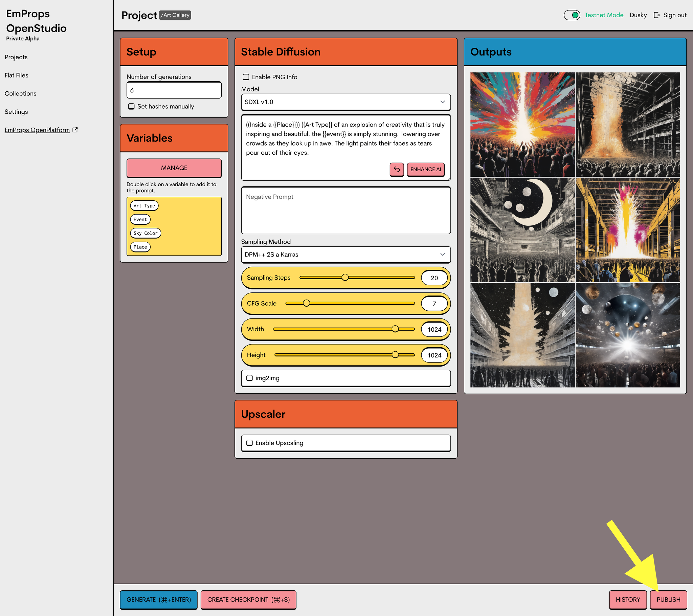Click the Width slider handle

click(395, 329)
